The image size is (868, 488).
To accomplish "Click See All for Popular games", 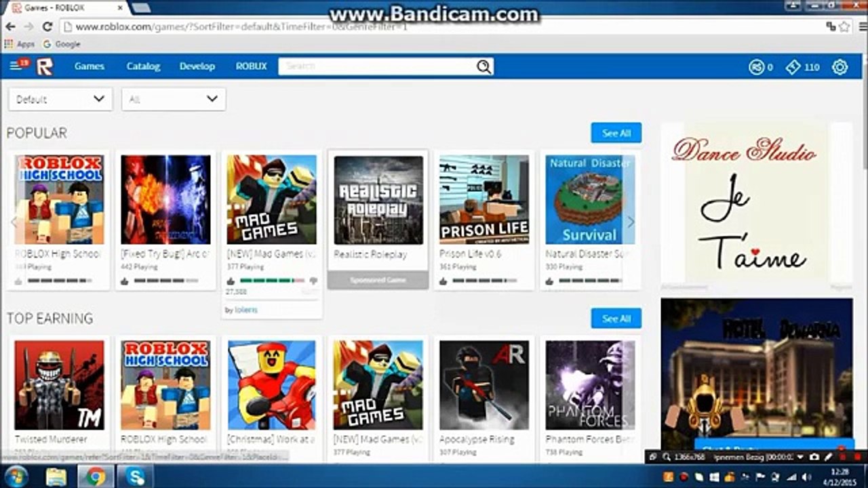I will coord(616,133).
